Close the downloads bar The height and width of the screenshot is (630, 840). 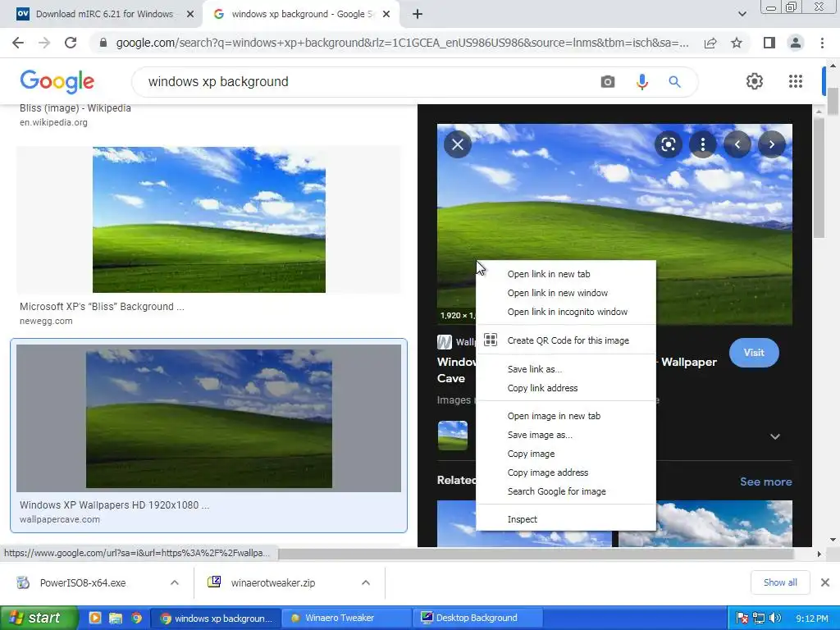[x=825, y=582]
